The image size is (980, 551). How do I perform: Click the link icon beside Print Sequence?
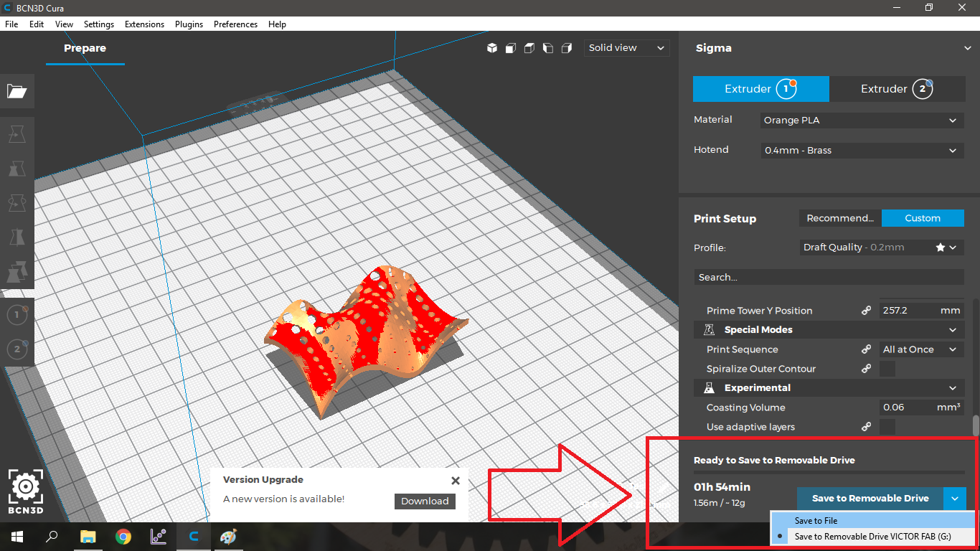tap(866, 349)
